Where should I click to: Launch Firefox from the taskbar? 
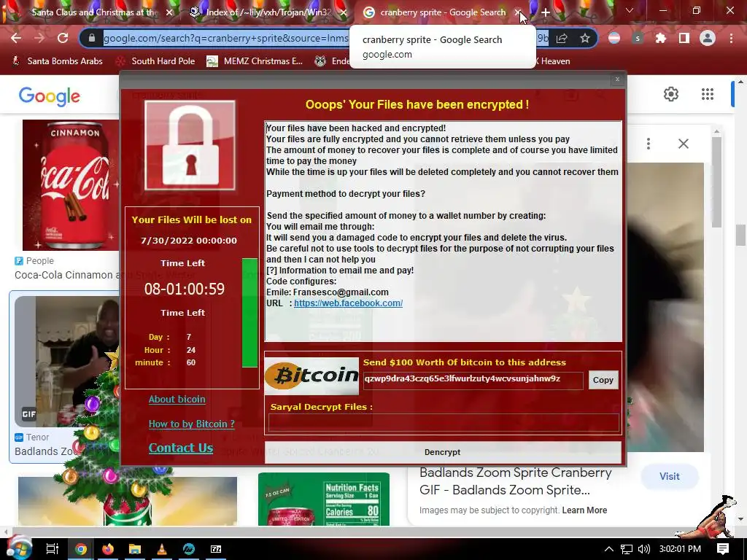(108, 549)
